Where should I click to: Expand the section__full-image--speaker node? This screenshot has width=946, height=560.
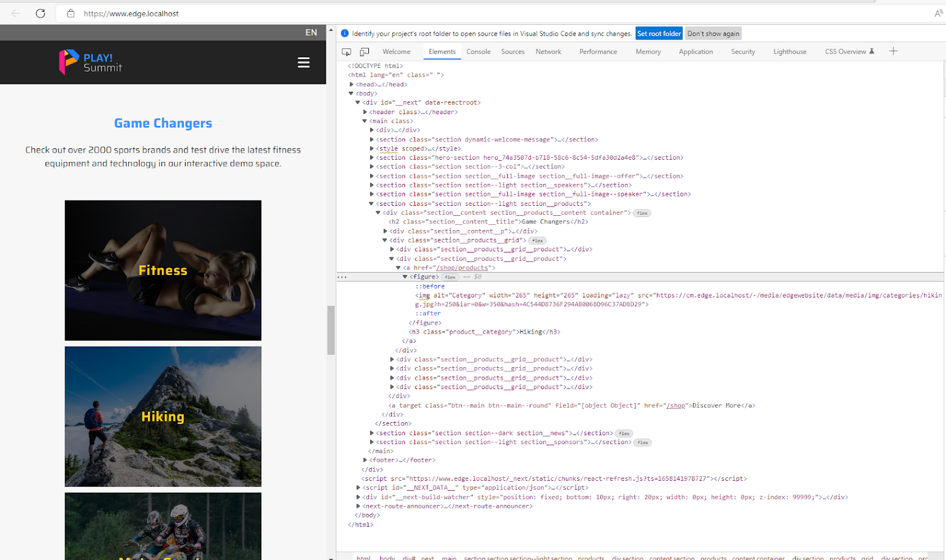click(x=371, y=194)
